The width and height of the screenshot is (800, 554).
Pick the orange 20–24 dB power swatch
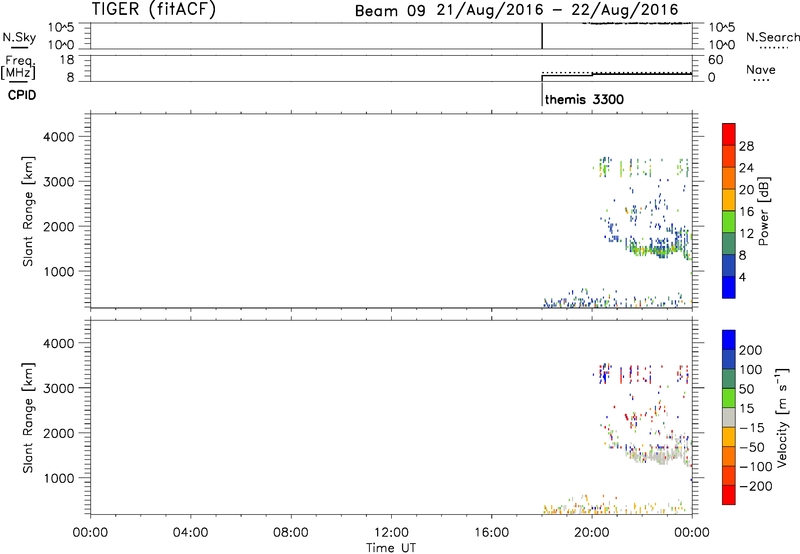pyautogui.click(x=729, y=178)
